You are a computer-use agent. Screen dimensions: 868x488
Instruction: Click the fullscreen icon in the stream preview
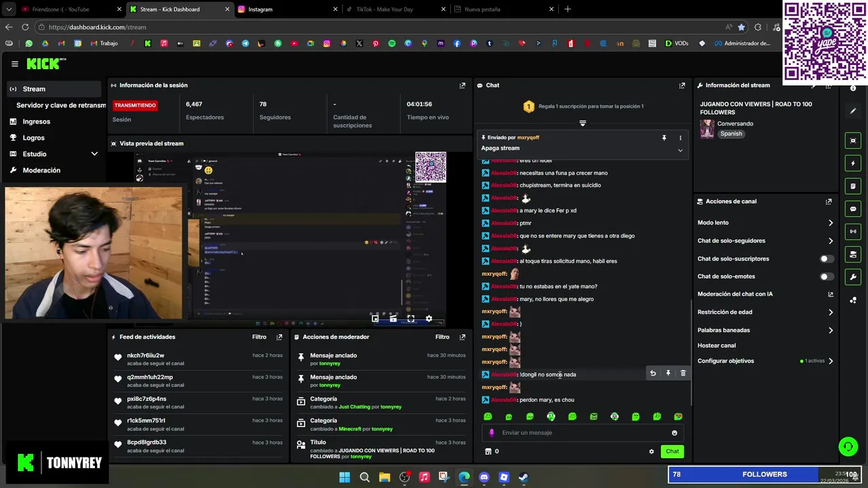pyautogui.click(x=410, y=318)
